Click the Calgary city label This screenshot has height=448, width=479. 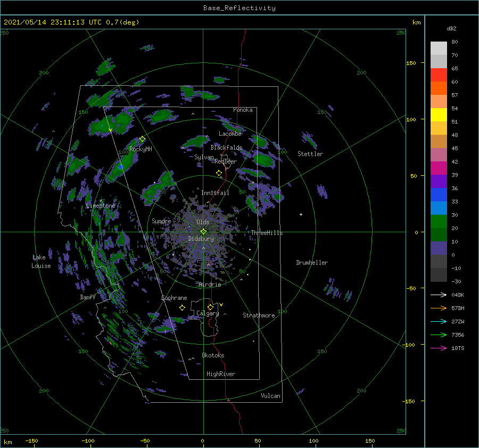tap(208, 313)
